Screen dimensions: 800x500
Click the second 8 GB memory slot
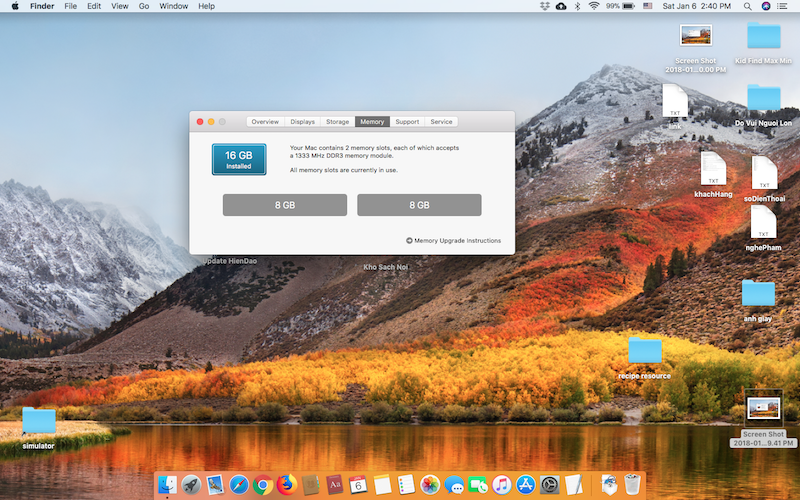[419, 205]
